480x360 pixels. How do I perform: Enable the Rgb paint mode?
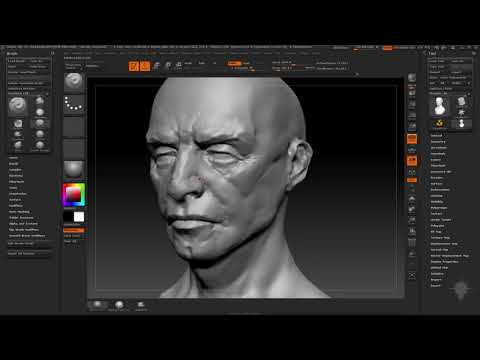(202, 63)
